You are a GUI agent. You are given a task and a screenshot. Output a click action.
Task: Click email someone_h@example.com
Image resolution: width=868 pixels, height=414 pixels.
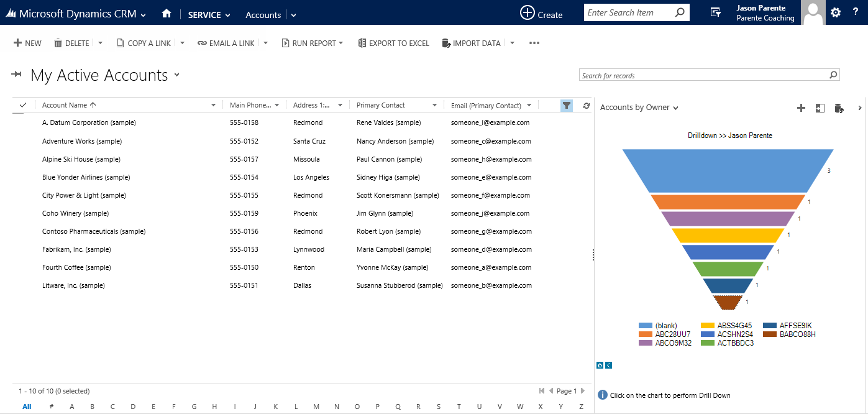pyautogui.click(x=491, y=159)
